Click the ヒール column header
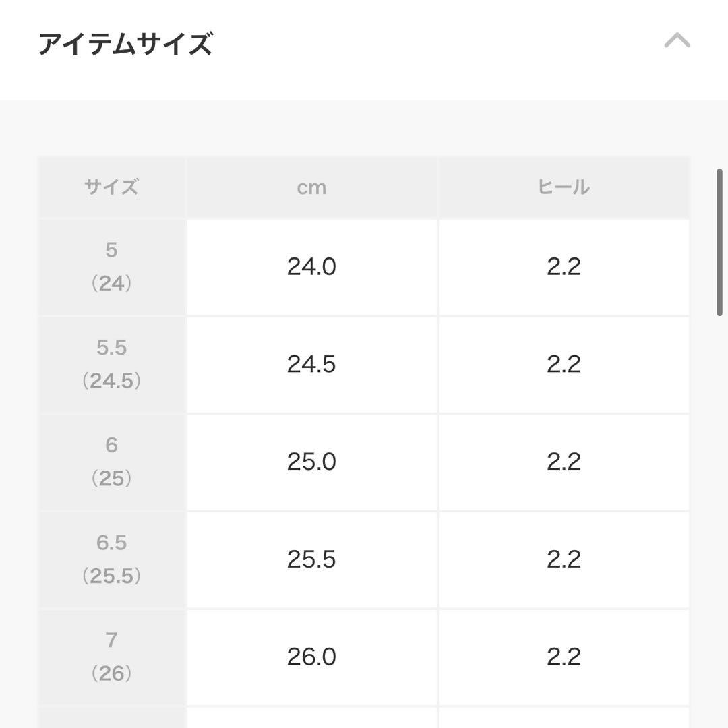 click(x=564, y=187)
